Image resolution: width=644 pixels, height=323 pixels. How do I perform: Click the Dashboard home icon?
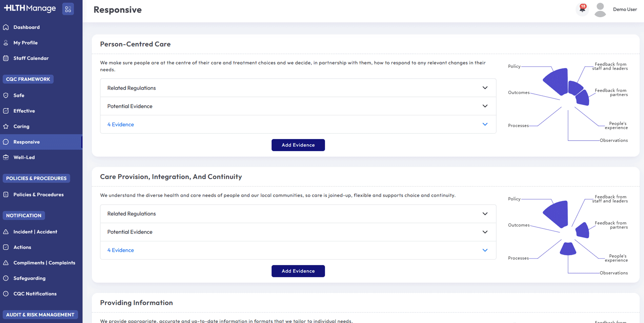point(6,27)
